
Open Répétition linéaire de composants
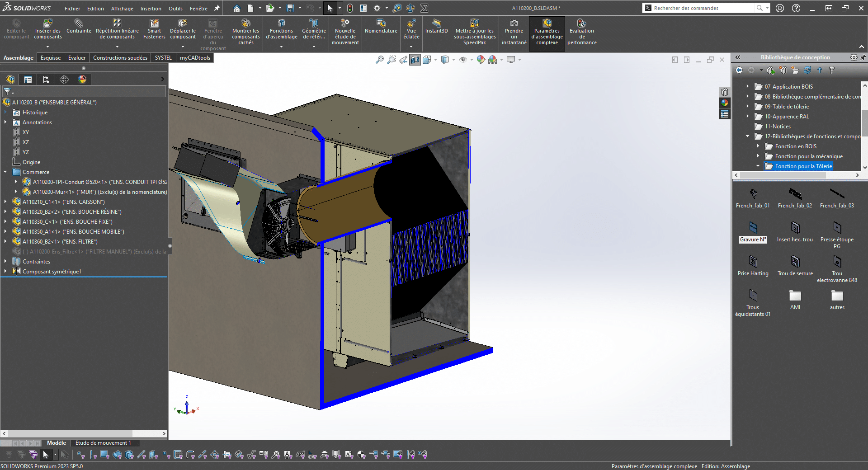[x=117, y=29]
